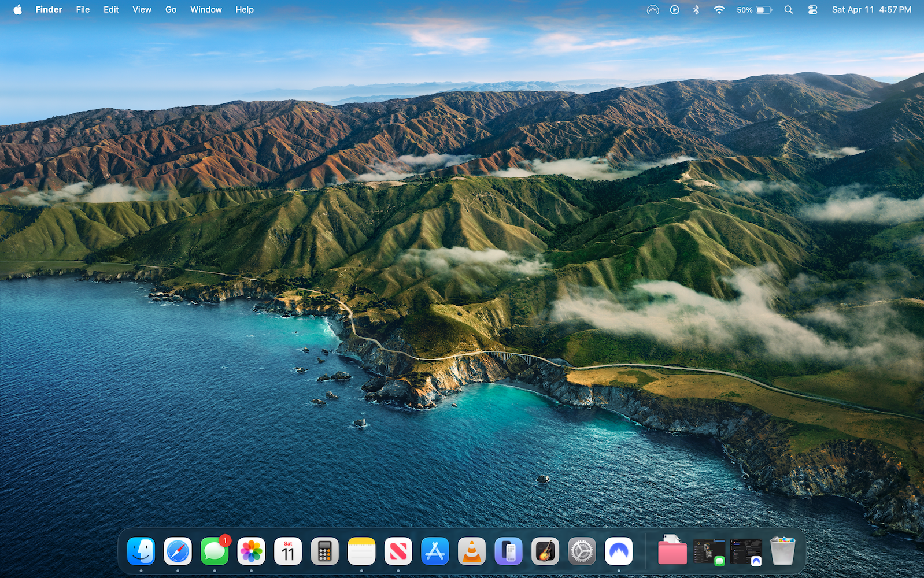Viewport: 924px width, 578px height.
Task: Open the News app in Dock
Action: [398, 551]
